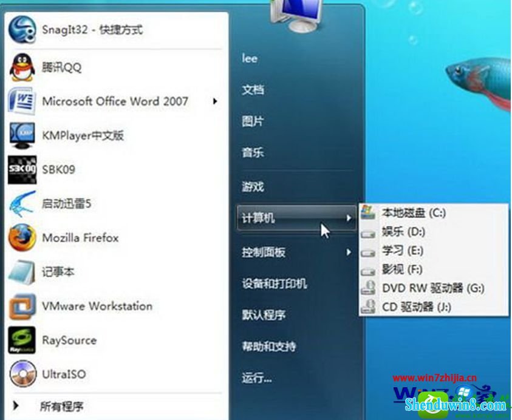
Task: Launch Tencent QQ penguin icon
Action: click(22, 67)
